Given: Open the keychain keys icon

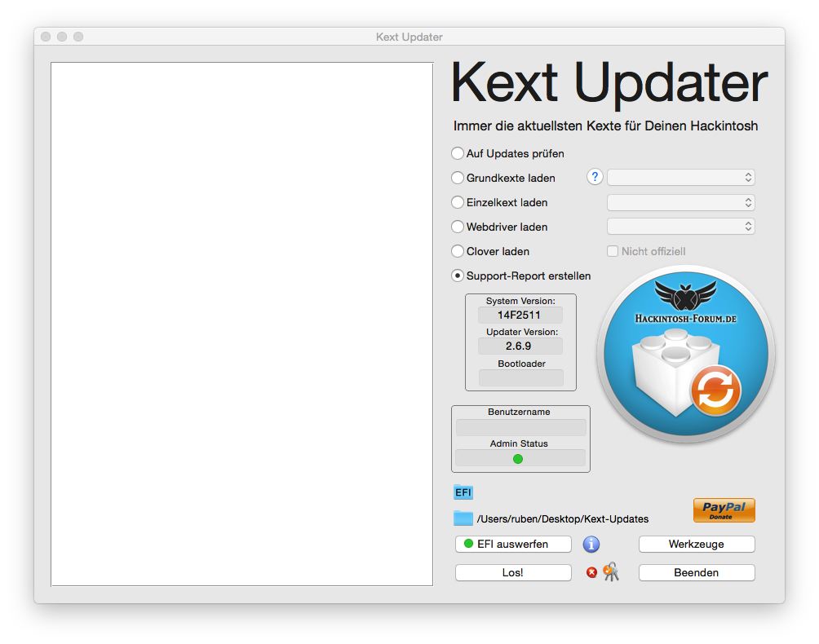Looking at the screenshot, I should (611, 572).
